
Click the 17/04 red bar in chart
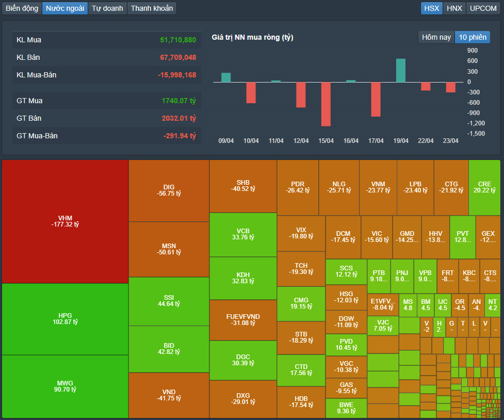376,100
